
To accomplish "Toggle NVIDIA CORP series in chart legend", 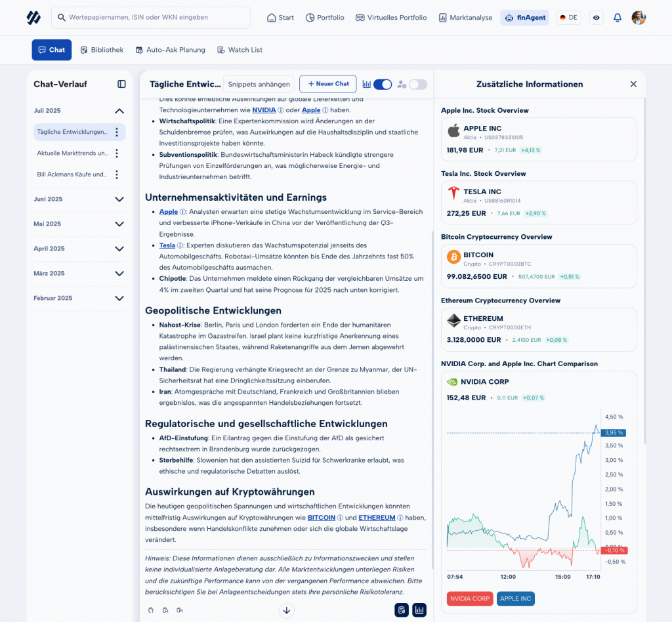I will (x=470, y=598).
